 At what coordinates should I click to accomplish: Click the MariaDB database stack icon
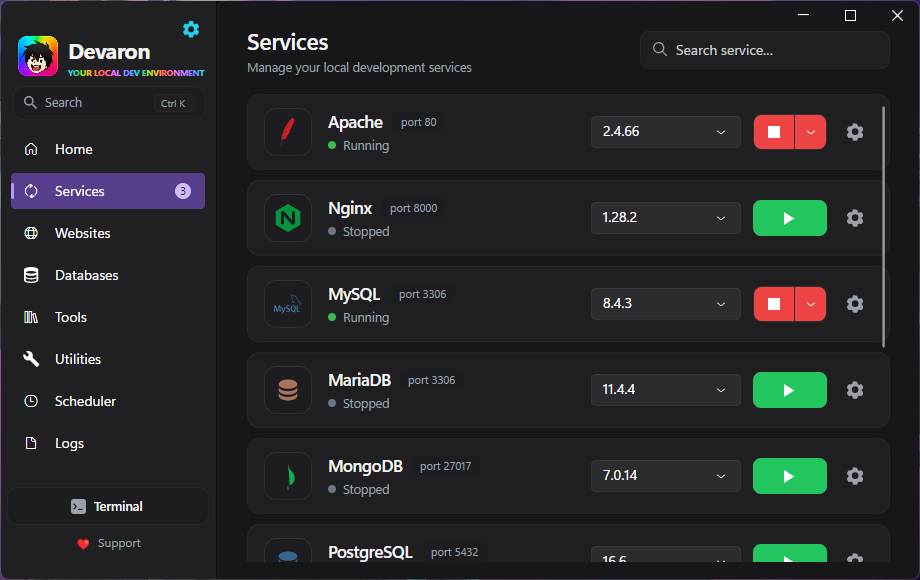pyautogui.click(x=288, y=390)
